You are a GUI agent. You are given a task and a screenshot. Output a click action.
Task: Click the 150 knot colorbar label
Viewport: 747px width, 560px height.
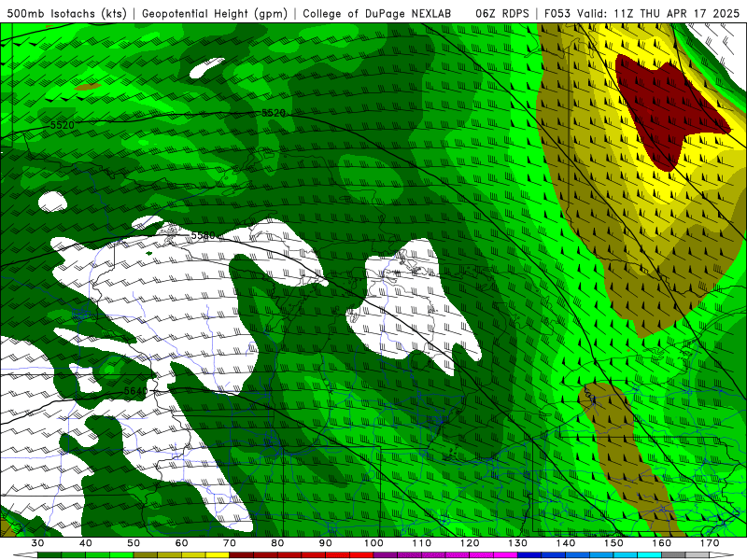coord(613,543)
